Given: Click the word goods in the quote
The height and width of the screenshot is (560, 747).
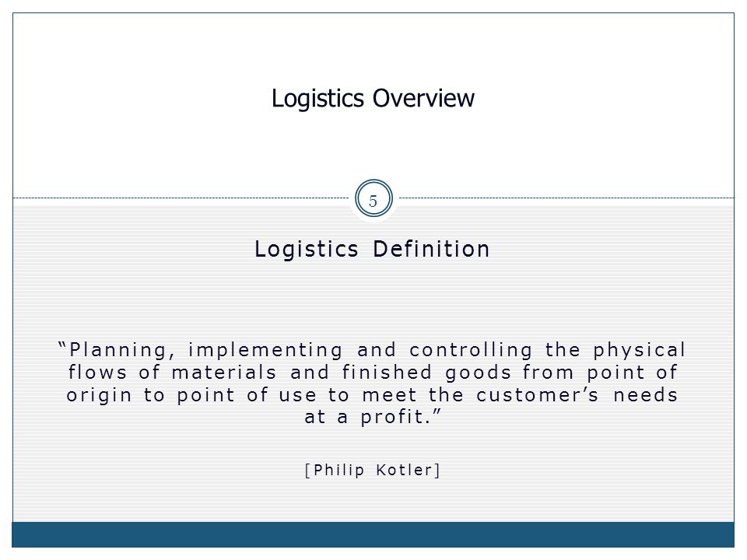Looking at the screenshot, I should pyautogui.click(x=479, y=373).
